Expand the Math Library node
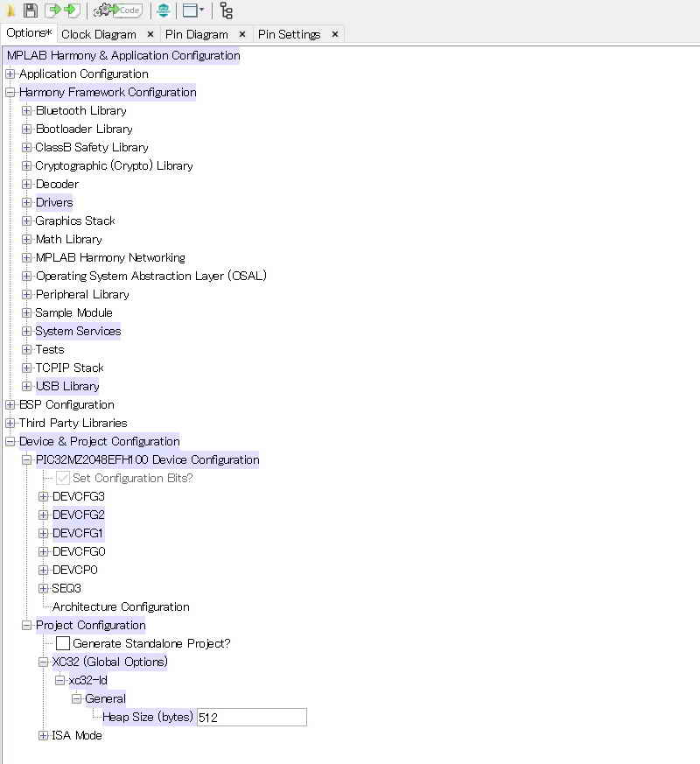Screen dimensions: 700x764 (x=27, y=239)
